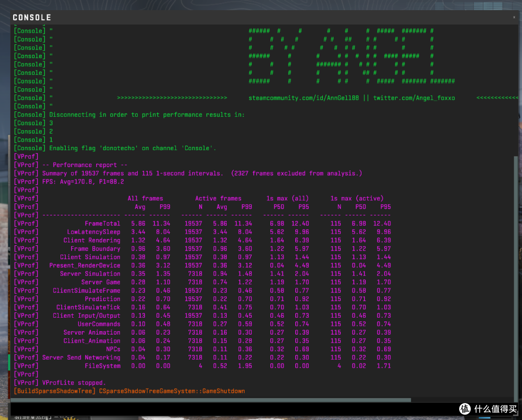Click the ClientSimulateTick row label

(x=88, y=307)
